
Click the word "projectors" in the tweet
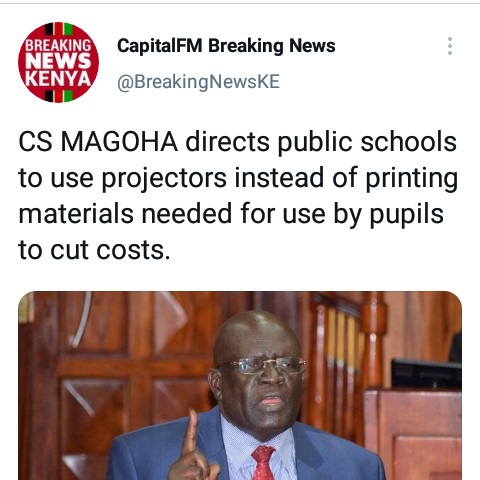pyautogui.click(x=164, y=179)
